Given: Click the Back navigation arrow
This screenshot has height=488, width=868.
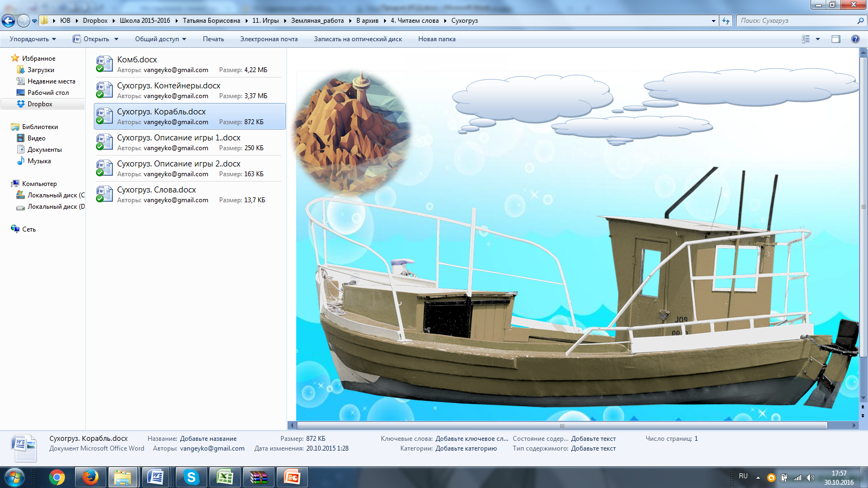Looking at the screenshot, I should pos(8,21).
